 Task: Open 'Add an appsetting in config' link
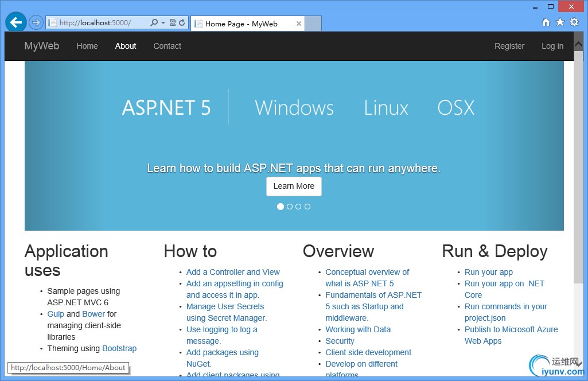pyautogui.click(x=235, y=289)
